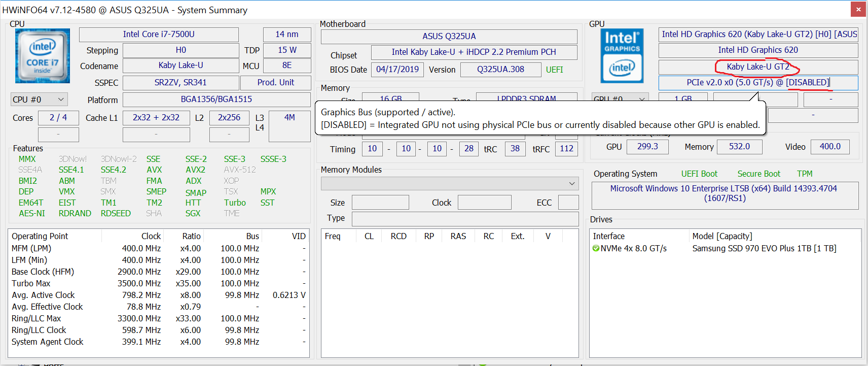868x366 pixels.
Task: Select the Intel Core i7-7500U name field
Action: 159,35
